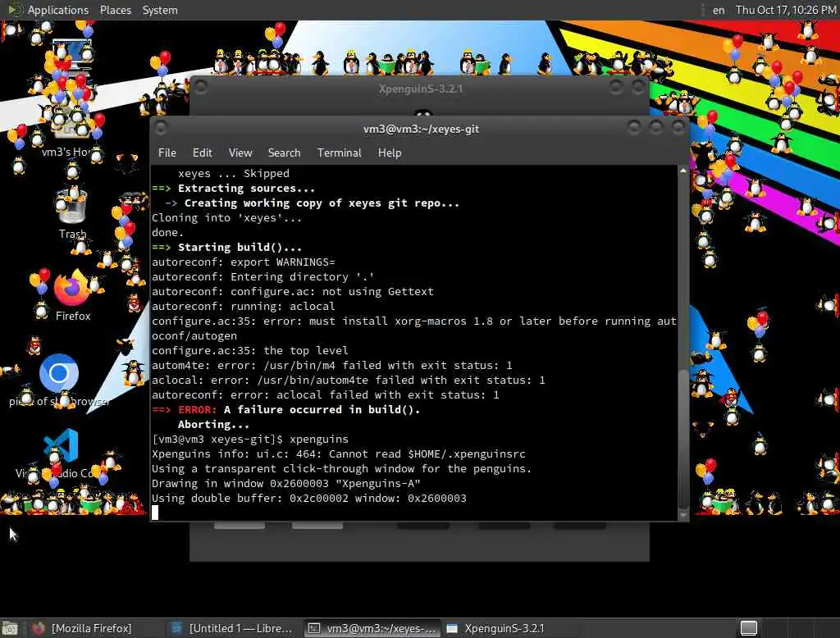Image resolution: width=840 pixels, height=638 pixels.
Task: Click XpenguinS window menu button at title left
Action: pos(201,86)
